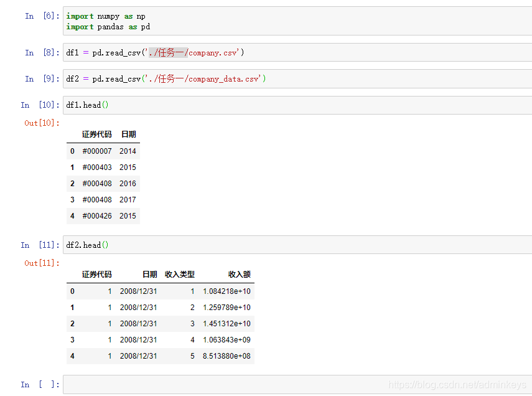
Task: Click the 收入额 column header
Action: [240, 274]
